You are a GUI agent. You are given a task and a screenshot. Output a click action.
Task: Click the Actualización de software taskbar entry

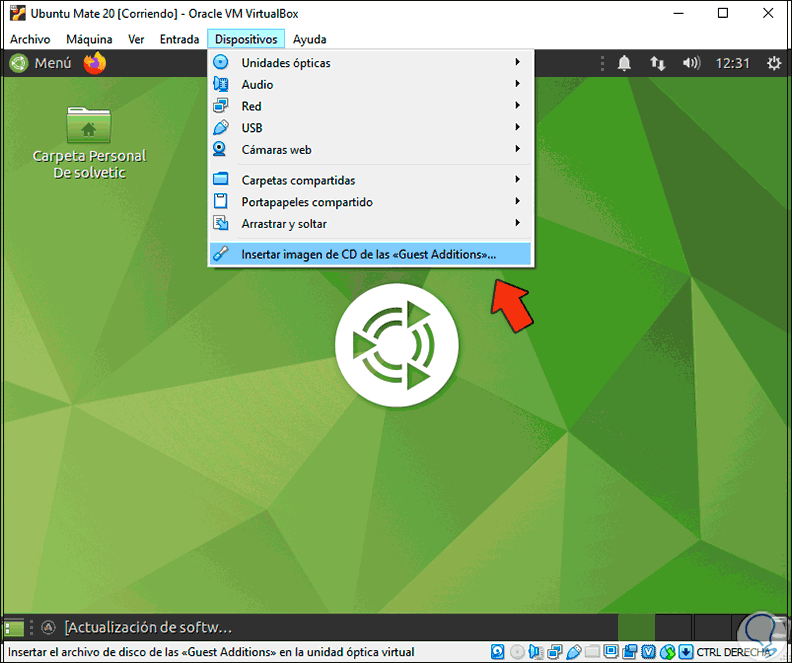(x=137, y=628)
